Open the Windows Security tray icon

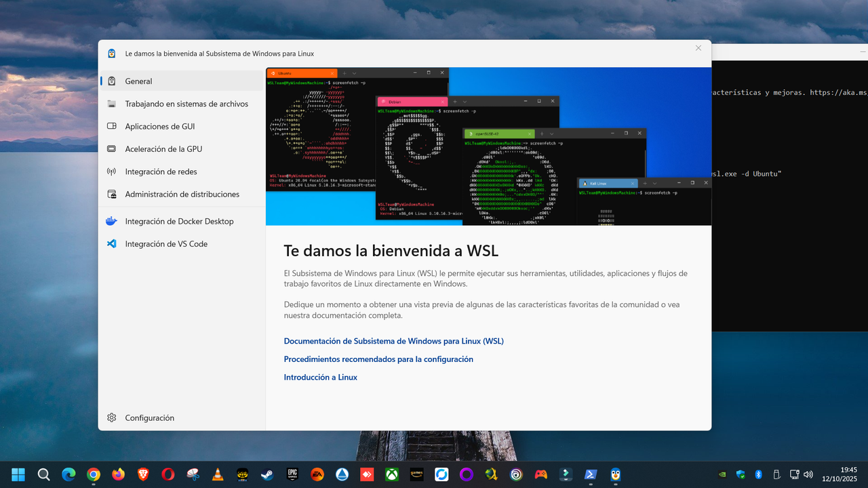click(x=741, y=474)
